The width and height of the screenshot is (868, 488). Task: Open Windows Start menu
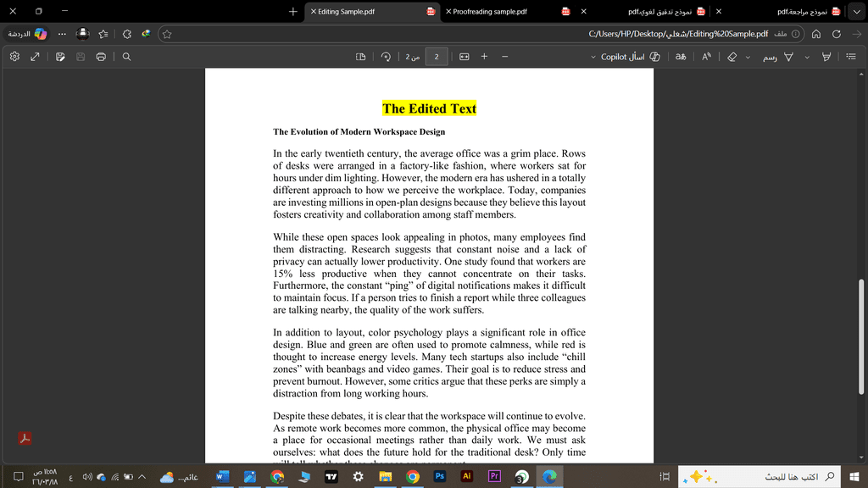coord(854,476)
